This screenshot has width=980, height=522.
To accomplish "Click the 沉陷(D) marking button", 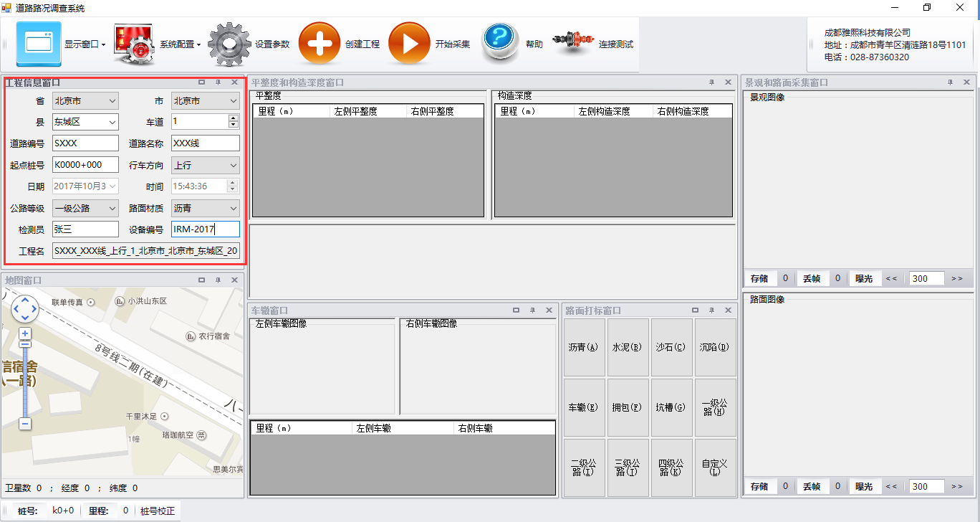I will (716, 348).
